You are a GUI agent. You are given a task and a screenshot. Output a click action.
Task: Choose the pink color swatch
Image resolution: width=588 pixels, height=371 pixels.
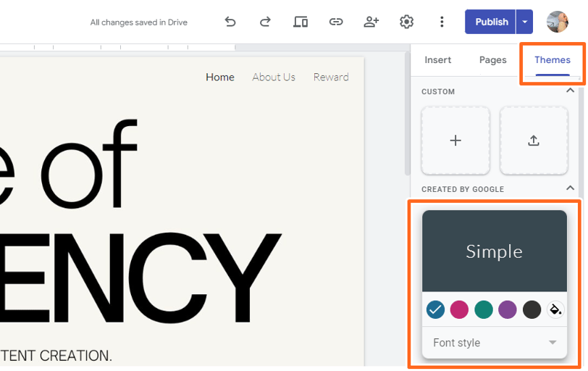point(459,310)
